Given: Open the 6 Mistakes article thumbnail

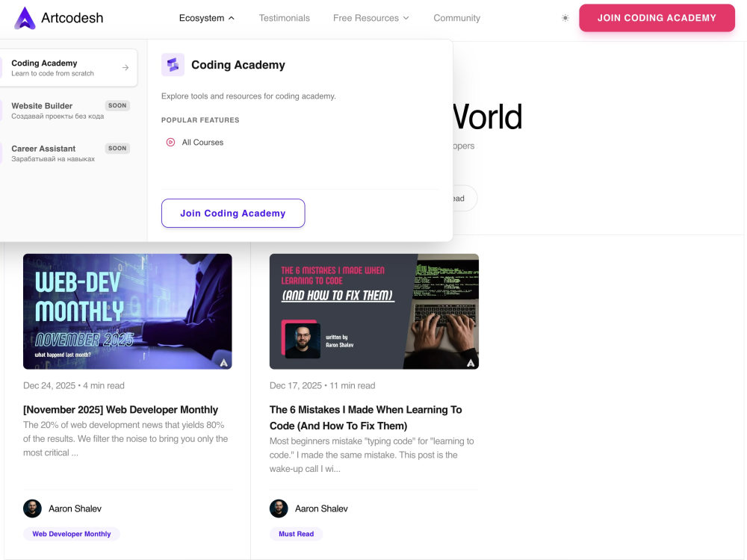Looking at the screenshot, I should pyautogui.click(x=374, y=311).
